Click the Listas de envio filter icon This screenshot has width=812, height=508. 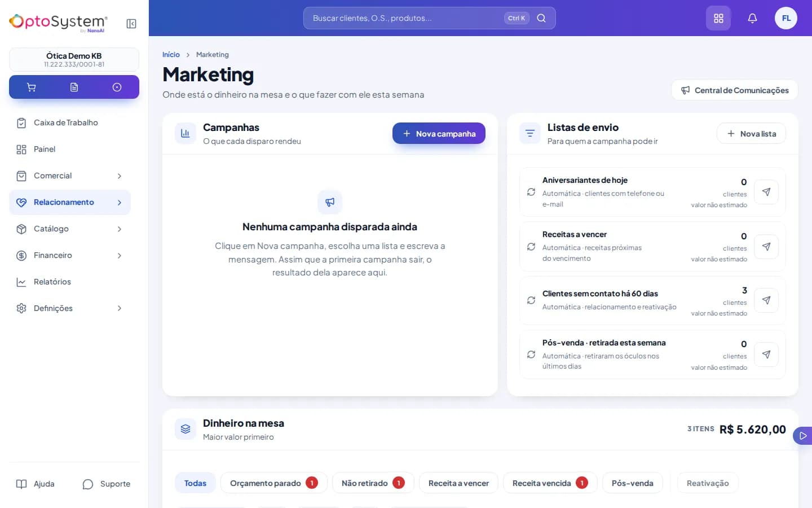(x=530, y=133)
